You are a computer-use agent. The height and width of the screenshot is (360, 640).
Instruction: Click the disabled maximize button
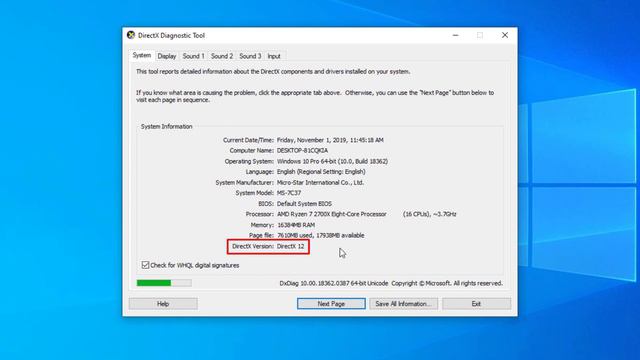(480, 35)
